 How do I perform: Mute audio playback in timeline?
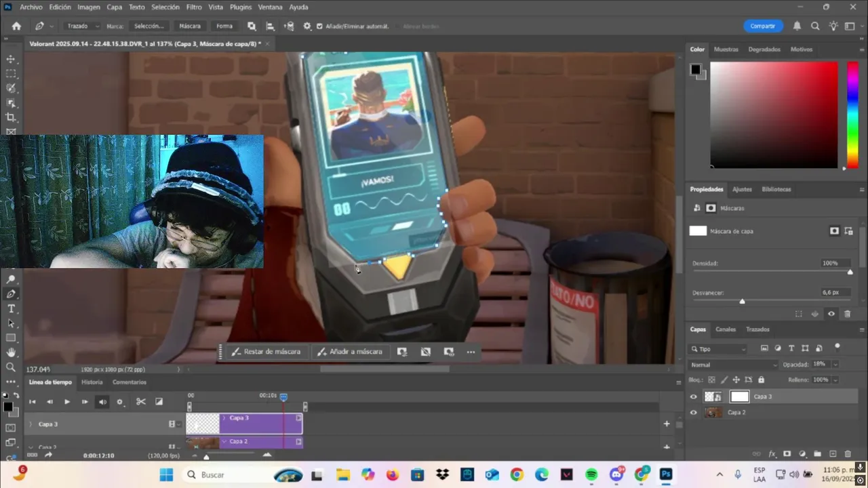coord(102,401)
